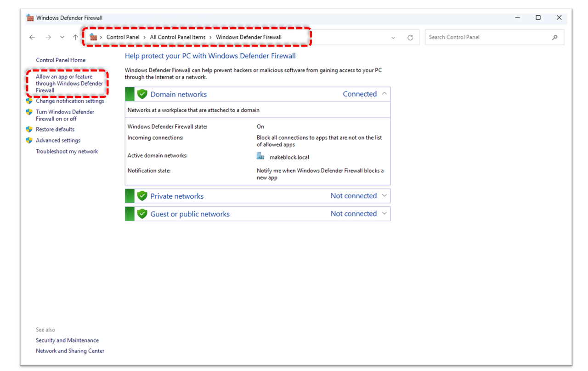Screen dimensions: 588x371
Task: Click the firewall icon in title bar
Action: [x=30, y=18]
